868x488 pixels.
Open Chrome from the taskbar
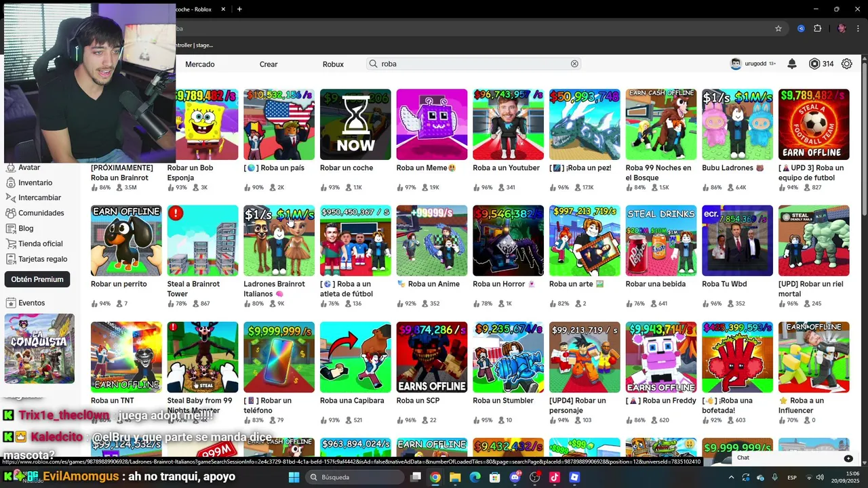[435, 477]
